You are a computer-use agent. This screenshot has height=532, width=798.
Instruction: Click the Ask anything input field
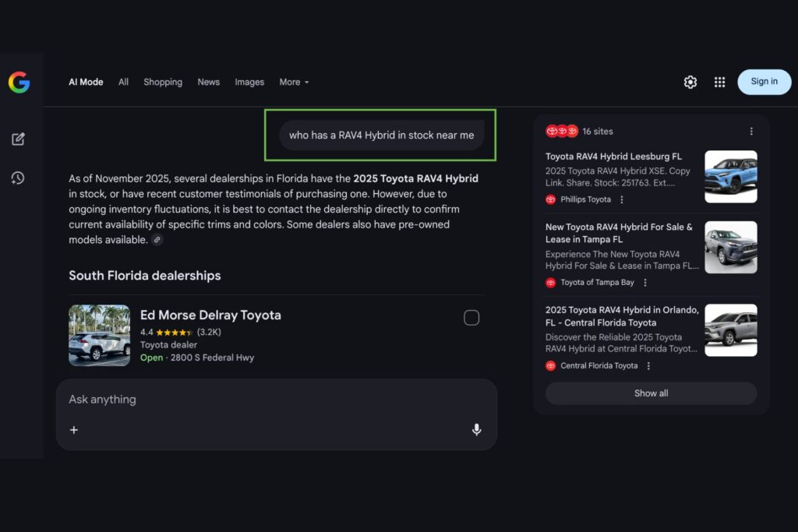(x=265, y=400)
